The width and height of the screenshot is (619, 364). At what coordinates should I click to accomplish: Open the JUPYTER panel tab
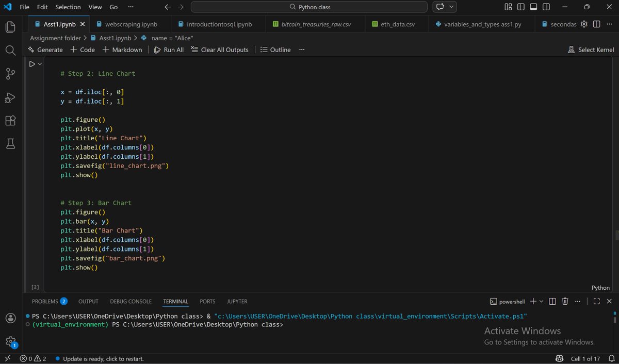click(237, 301)
